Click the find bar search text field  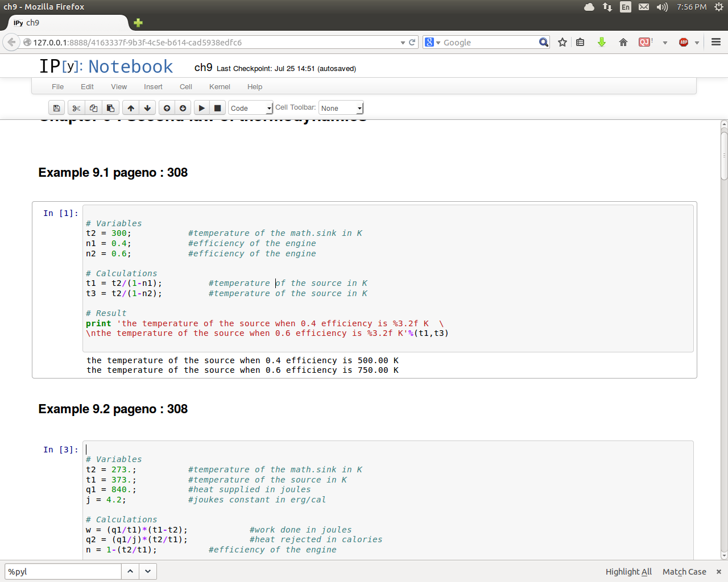coord(63,572)
